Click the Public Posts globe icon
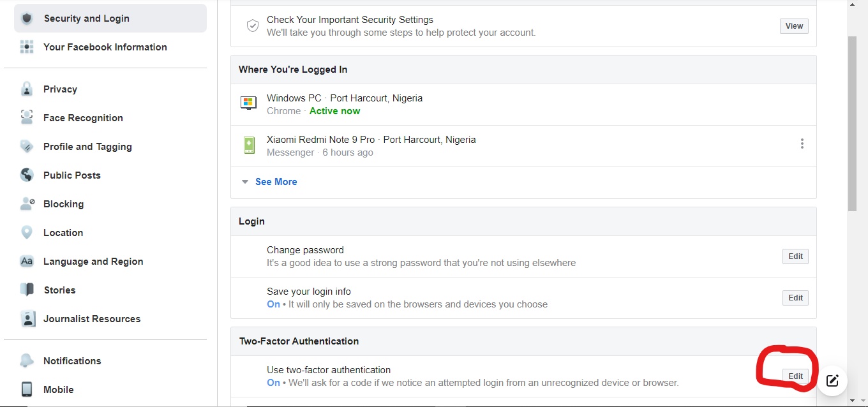 click(x=27, y=175)
